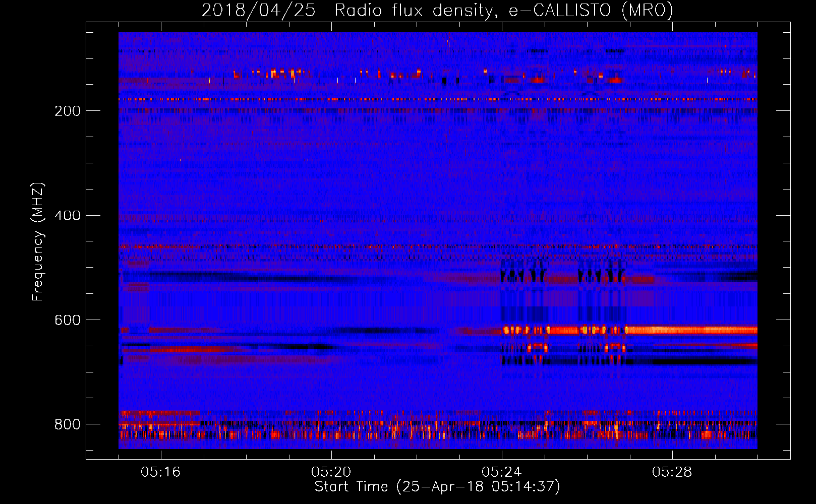Screen dimensions: 816x504
Task: Click the 05:20 time tick label
Action: click(331, 472)
